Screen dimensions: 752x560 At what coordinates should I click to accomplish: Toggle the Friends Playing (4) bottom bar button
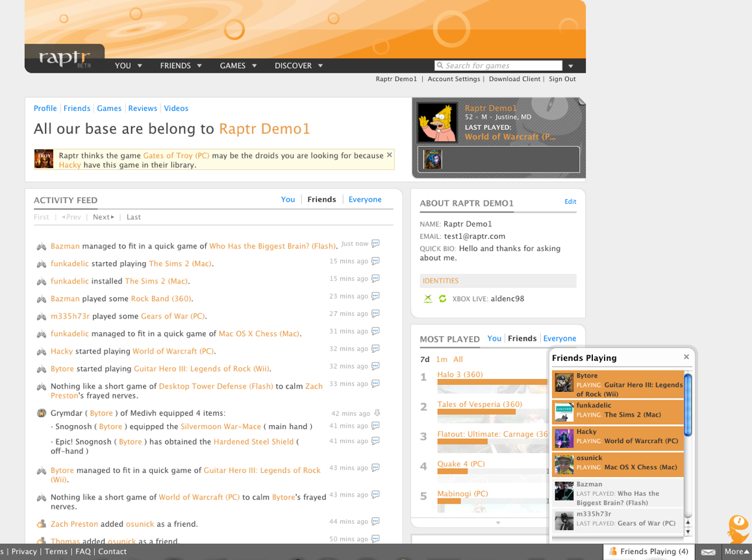[648, 552]
